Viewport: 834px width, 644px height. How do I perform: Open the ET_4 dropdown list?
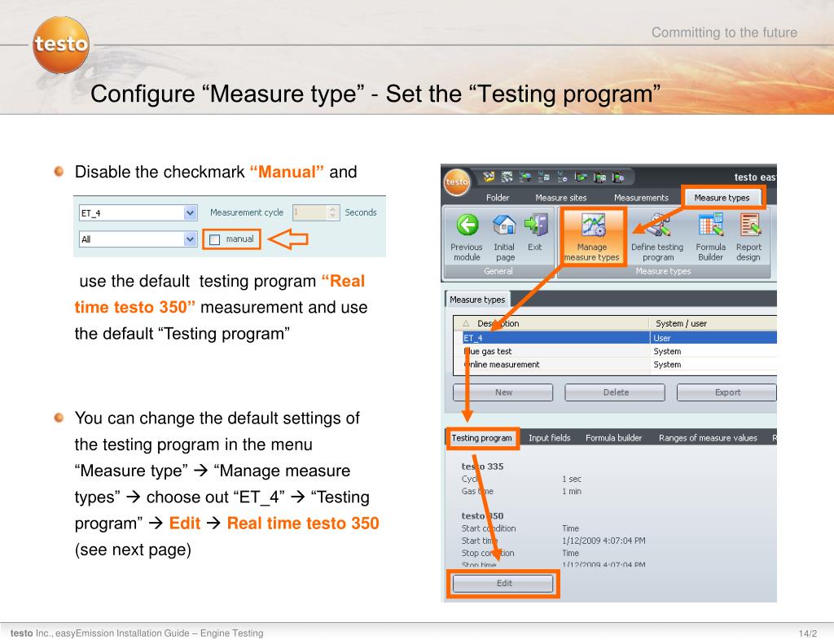click(x=190, y=212)
